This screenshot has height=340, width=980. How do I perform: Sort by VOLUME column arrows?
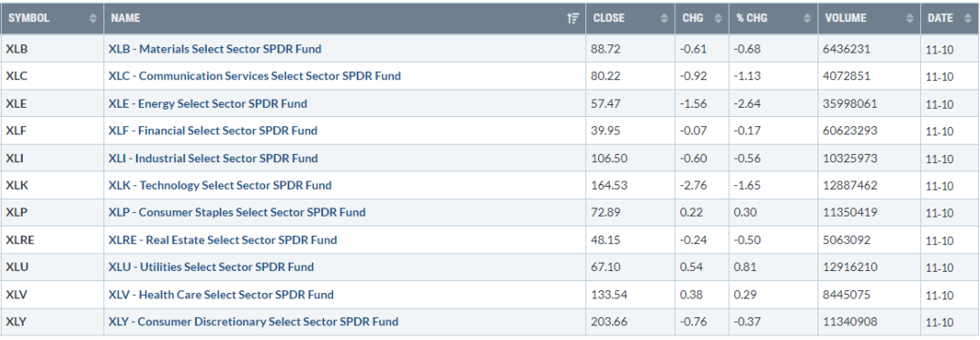909,18
